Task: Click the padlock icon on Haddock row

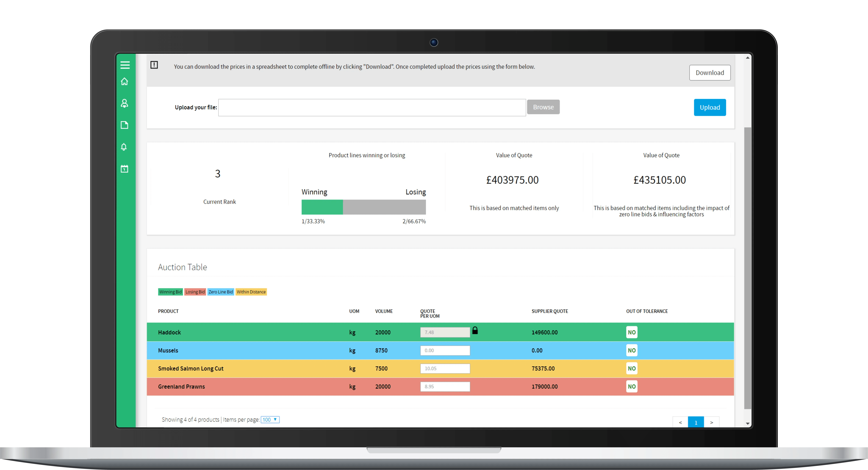Action: point(475,330)
